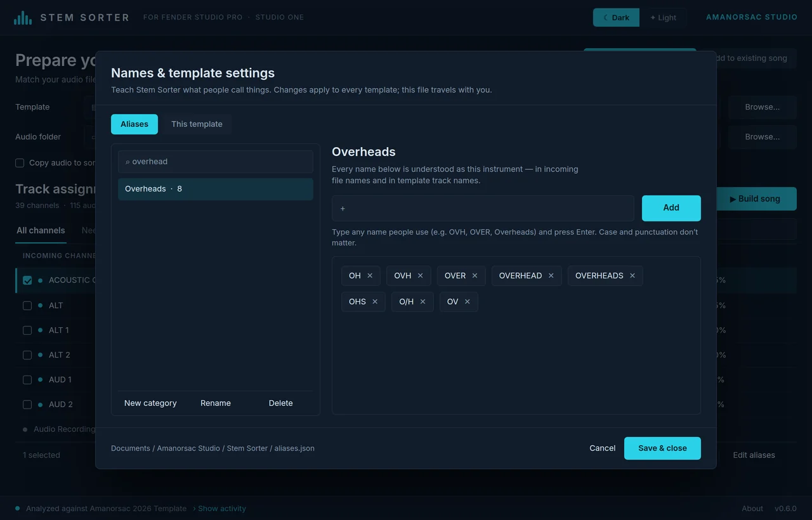Image resolution: width=812 pixels, height=520 pixels.
Task: Tick the AUD 2 channel checkbox
Action: [27, 405]
